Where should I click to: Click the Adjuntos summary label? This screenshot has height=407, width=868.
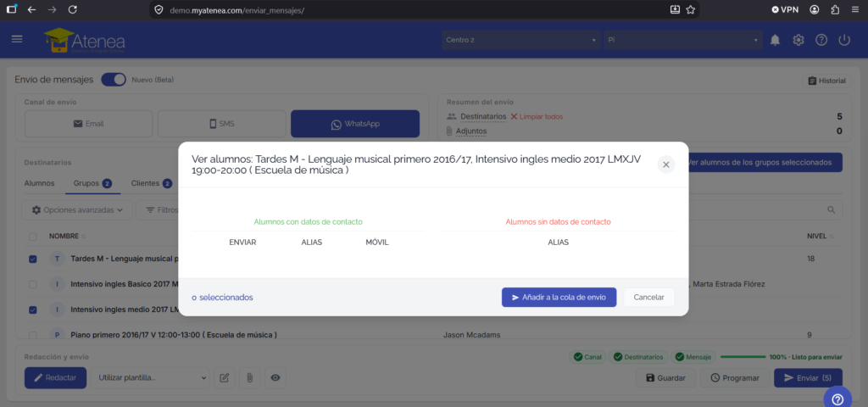tap(471, 131)
